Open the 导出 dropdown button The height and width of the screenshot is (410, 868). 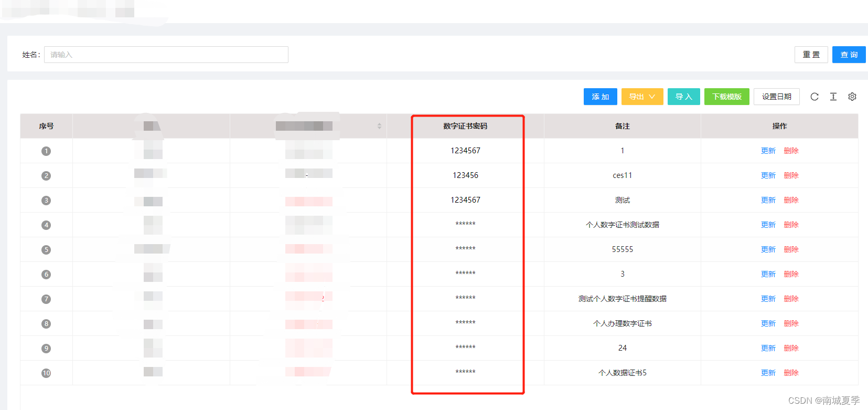coord(642,97)
